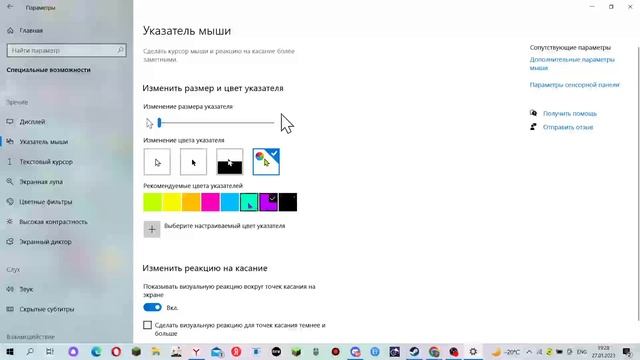Launch Opera browser from the taskbar
The height and width of the screenshot is (360, 640).
[x=116, y=351]
